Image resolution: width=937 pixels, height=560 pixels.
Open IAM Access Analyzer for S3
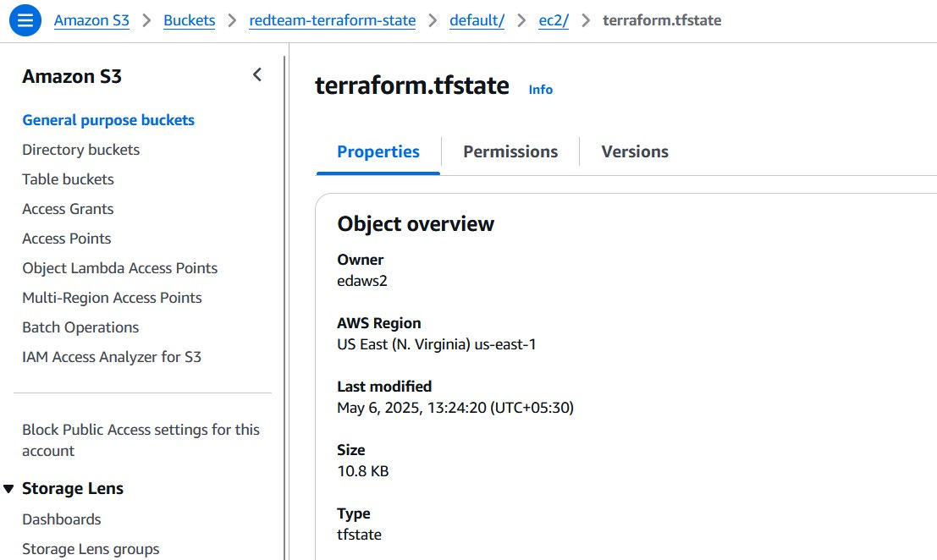click(112, 357)
